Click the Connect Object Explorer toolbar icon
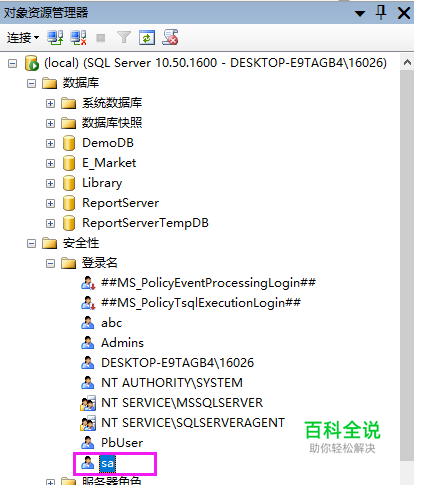The height and width of the screenshot is (485, 421). coord(55,37)
